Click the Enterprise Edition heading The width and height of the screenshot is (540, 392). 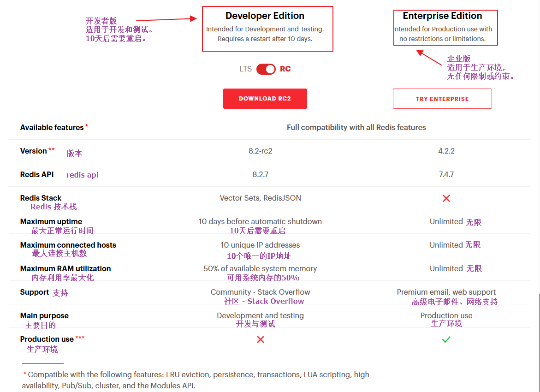tap(442, 16)
